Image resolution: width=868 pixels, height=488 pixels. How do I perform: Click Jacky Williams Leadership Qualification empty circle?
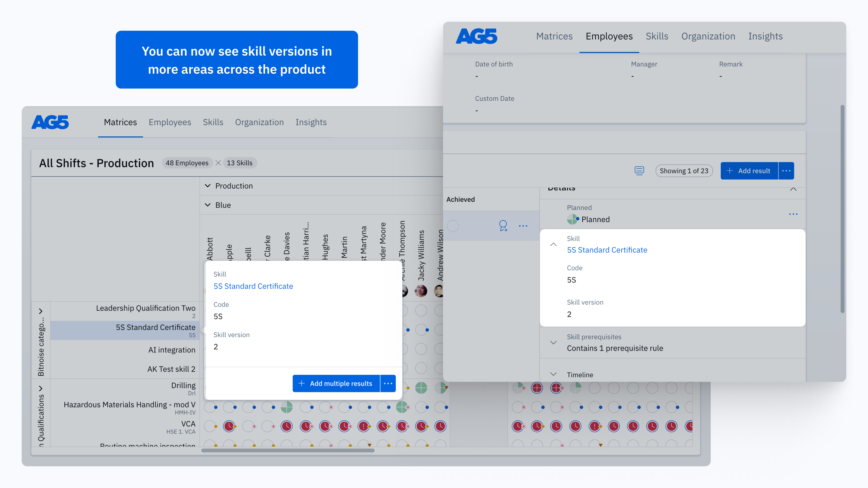tap(421, 310)
